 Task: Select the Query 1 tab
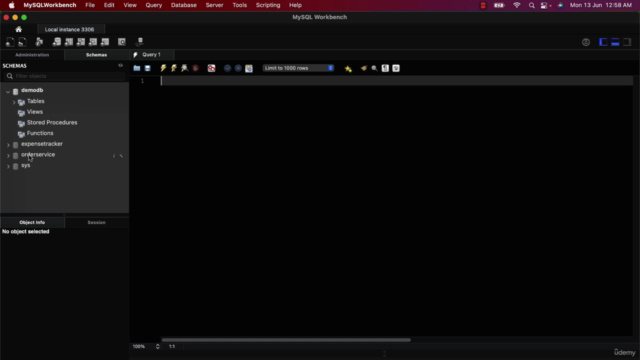[151, 55]
